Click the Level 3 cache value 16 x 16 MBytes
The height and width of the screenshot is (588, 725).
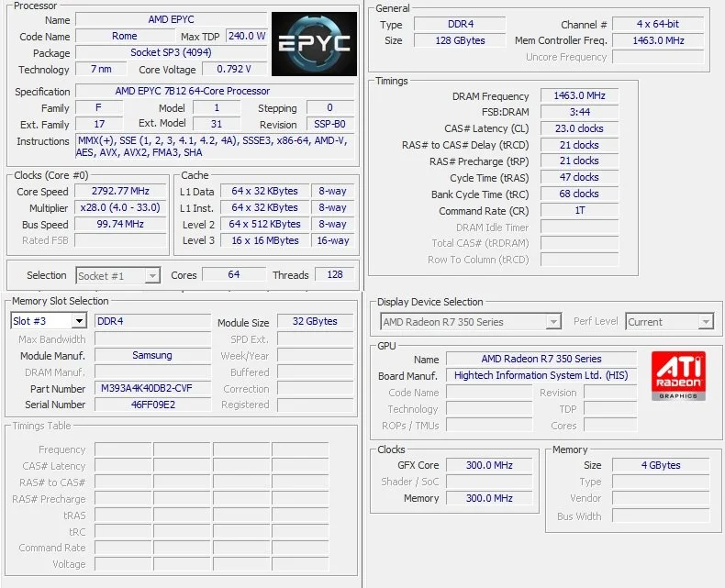click(264, 240)
